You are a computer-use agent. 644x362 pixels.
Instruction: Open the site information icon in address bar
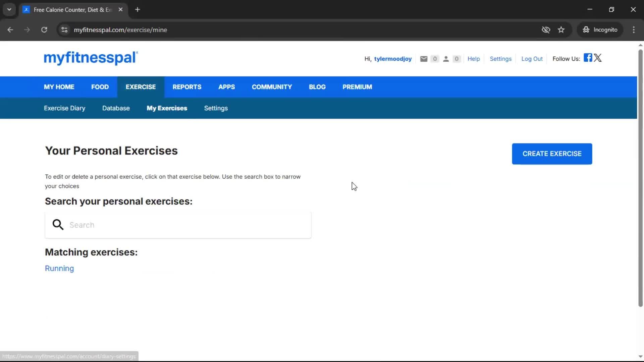tap(64, 30)
